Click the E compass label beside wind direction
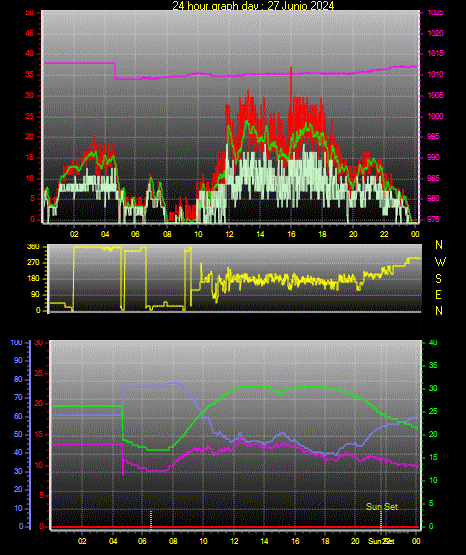This screenshot has width=466, height=555. [x=438, y=295]
